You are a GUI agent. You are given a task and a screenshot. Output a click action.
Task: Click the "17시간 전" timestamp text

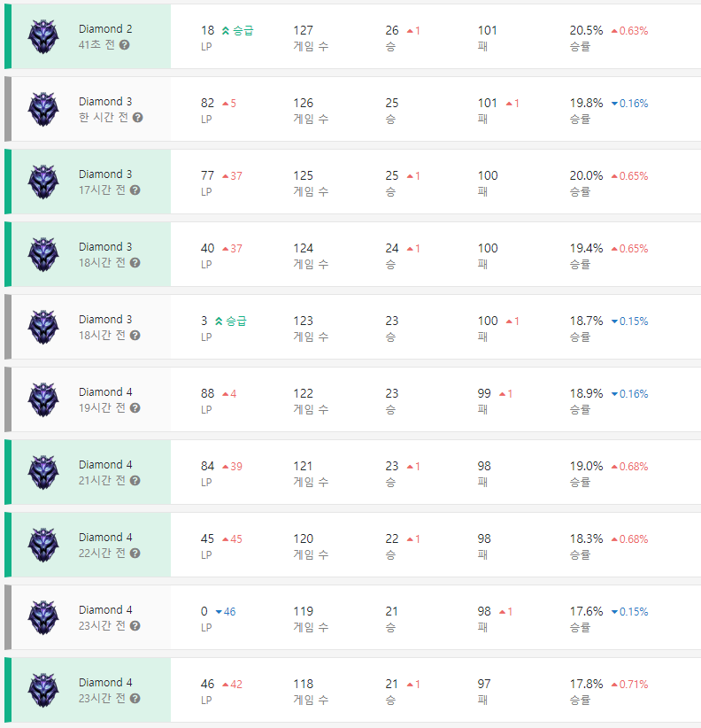(x=102, y=190)
